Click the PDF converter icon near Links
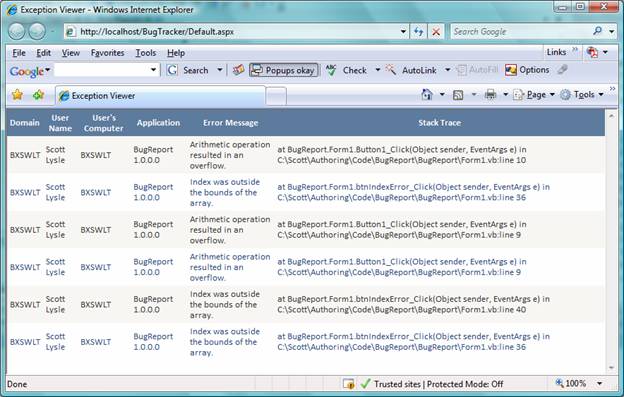Image resolution: width=624 pixels, height=397 pixels. pos(592,52)
